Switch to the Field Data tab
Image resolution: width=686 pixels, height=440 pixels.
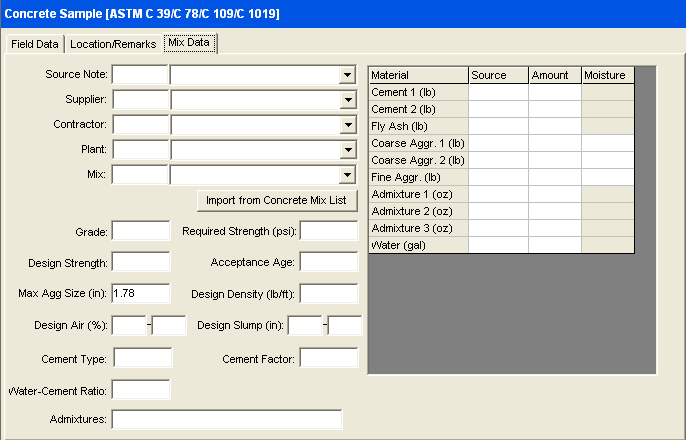35,44
